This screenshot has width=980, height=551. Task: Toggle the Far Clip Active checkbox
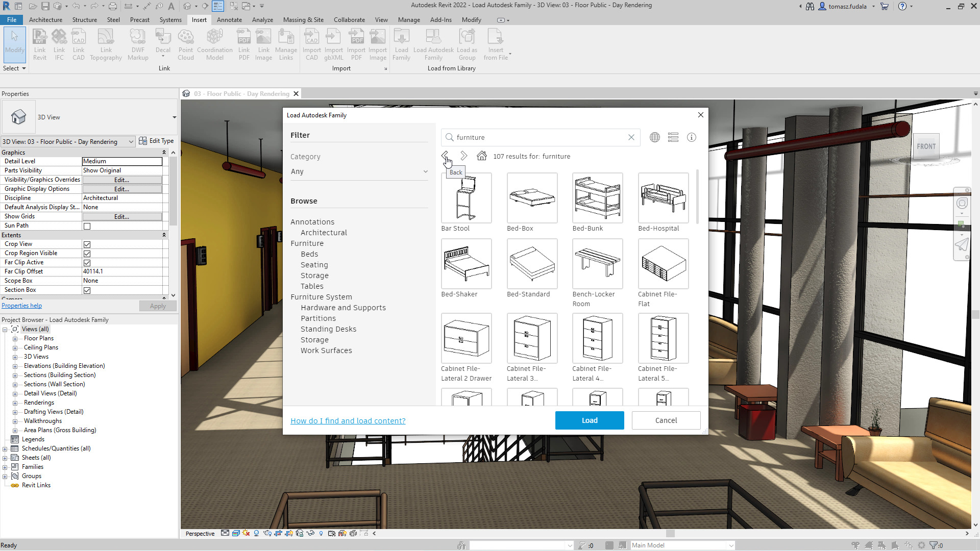click(87, 263)
